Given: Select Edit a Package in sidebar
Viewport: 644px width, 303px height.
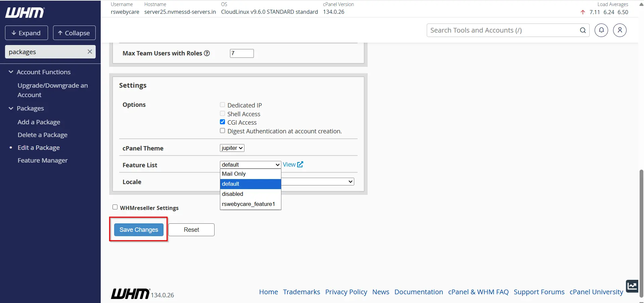Looking at the screenshot, I should pos(39,147).
